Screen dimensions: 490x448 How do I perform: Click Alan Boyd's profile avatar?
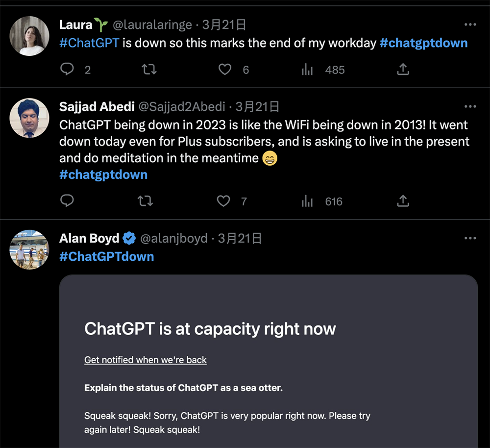(29, 249)
